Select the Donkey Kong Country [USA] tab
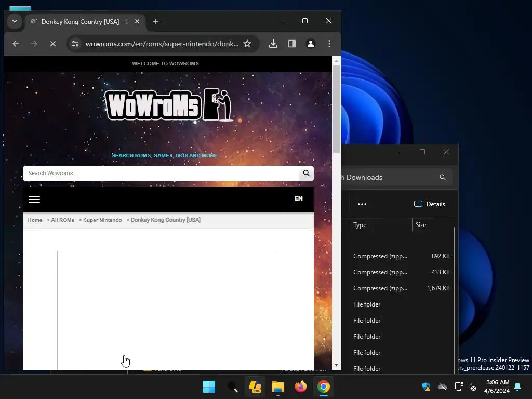This screenshot has width=532, height=399. (85, 22)
